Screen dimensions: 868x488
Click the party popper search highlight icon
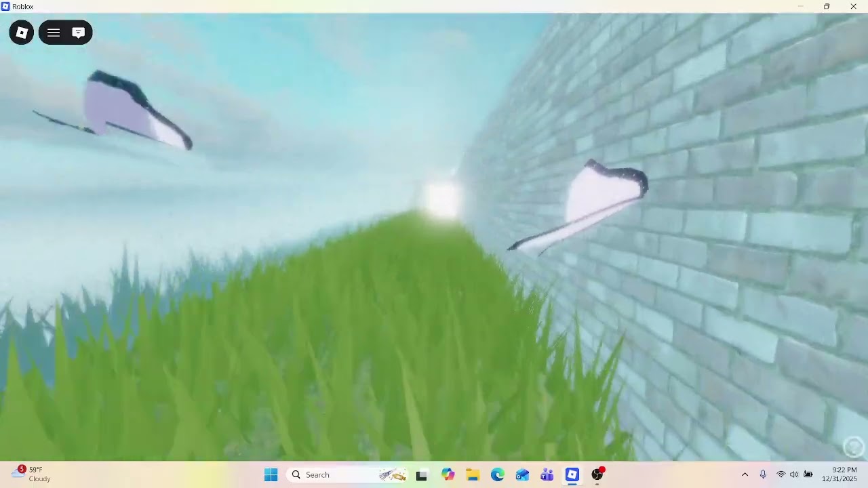pyautogui.click(x=392, y=475)
